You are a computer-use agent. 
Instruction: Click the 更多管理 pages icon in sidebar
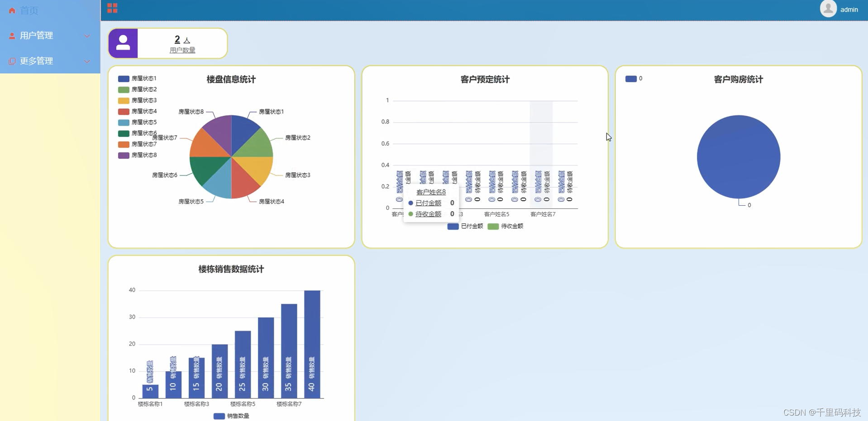pos(12,61)
